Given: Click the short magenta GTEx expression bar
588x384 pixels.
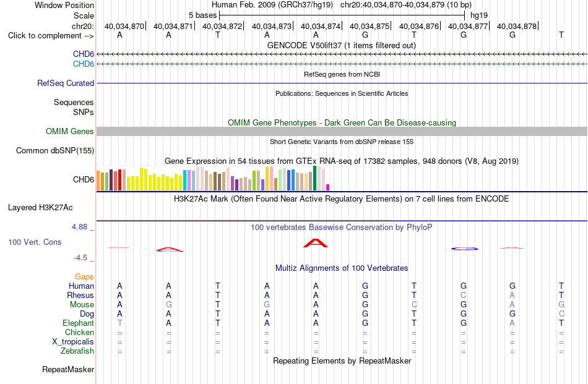Looking at the screenshot, I should [328, 187].
